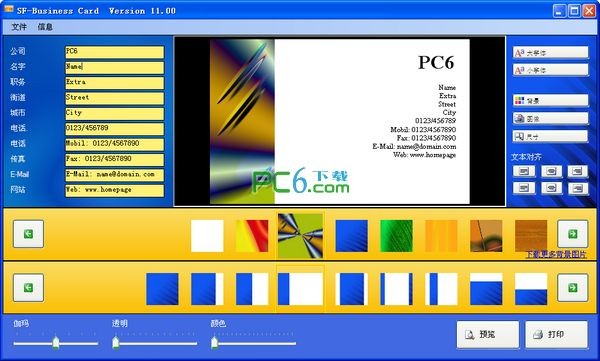Select the brown-orange abstract background thumbnail
The width and height of the screenshot is (600, 361).
(486, 236)
